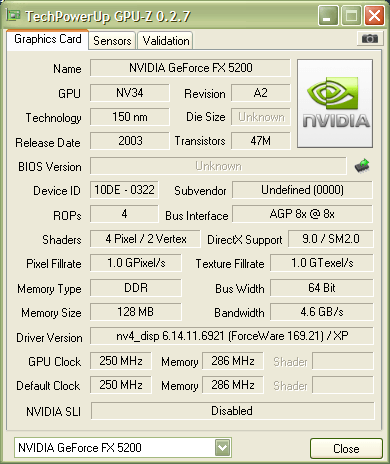Click the GPU Clock field 250 MHz

click(121, 361)
